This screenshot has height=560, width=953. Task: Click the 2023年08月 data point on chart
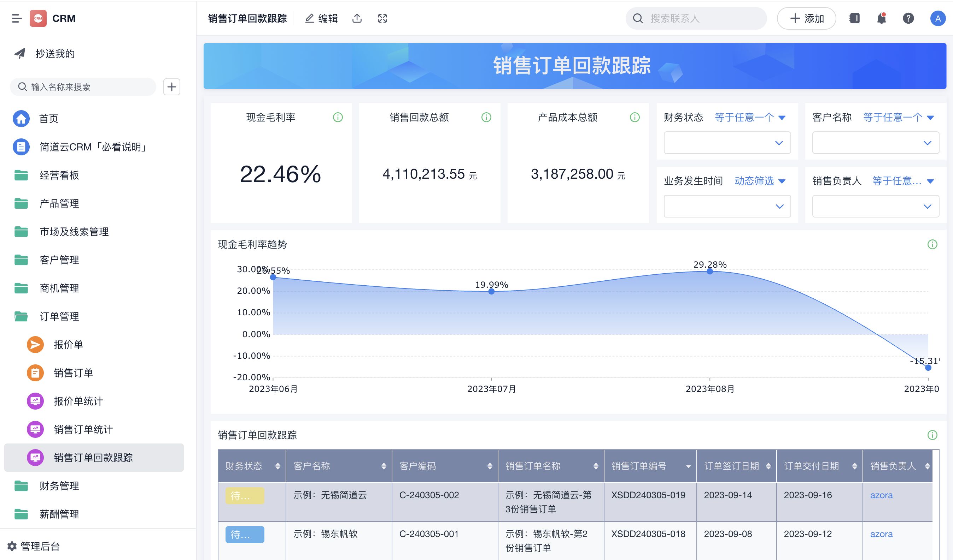709,271
